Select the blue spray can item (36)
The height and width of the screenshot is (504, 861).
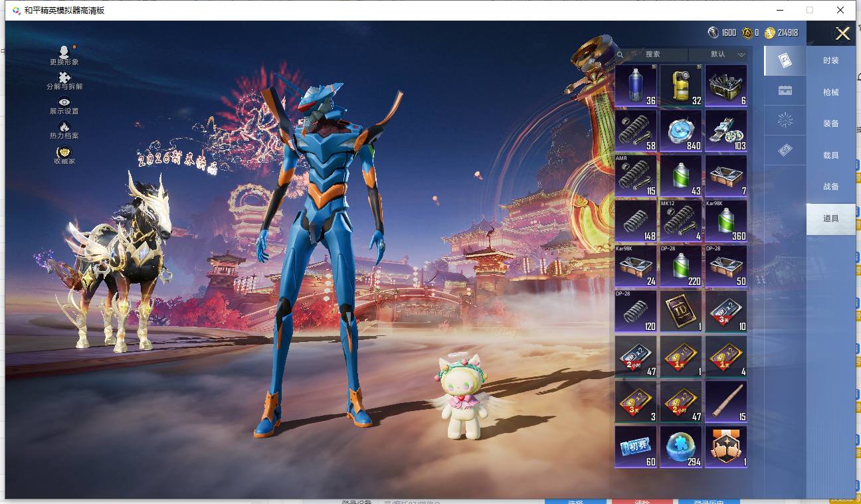point(636,86)
